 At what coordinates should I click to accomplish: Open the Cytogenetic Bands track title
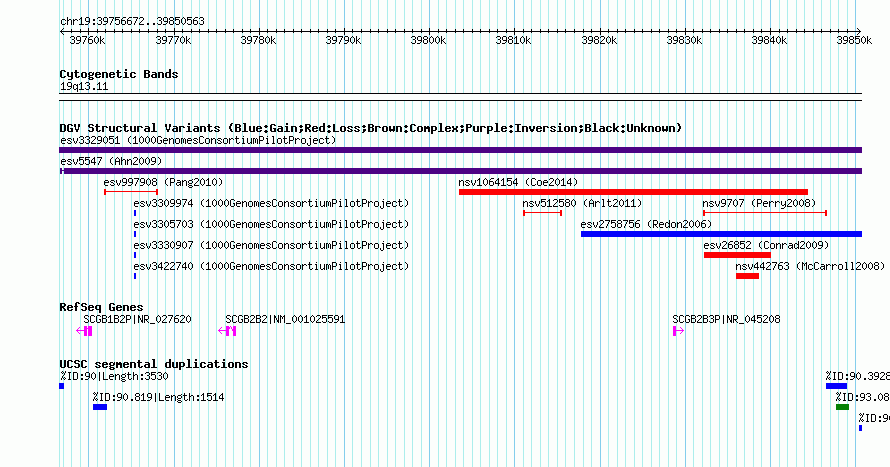coord(119,74)
